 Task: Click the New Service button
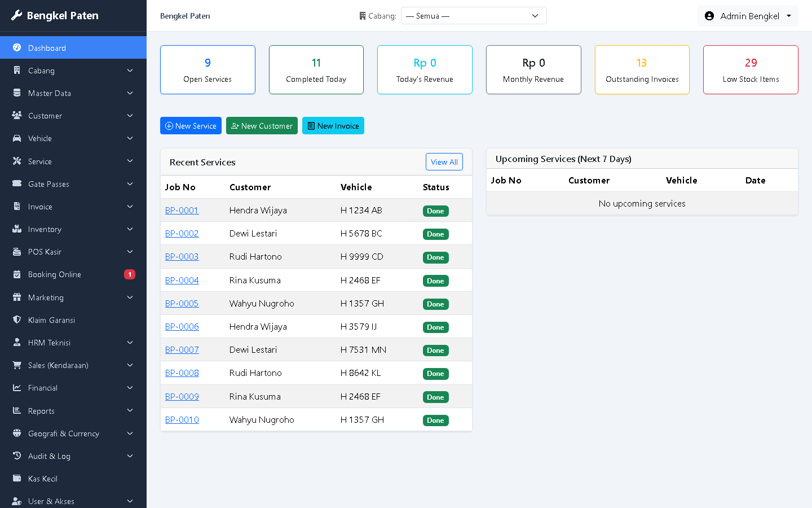(191, 126)
